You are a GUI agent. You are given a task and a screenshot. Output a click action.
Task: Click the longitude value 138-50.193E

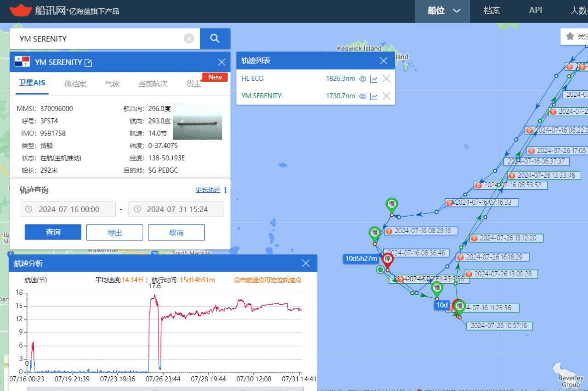point(166,158)
